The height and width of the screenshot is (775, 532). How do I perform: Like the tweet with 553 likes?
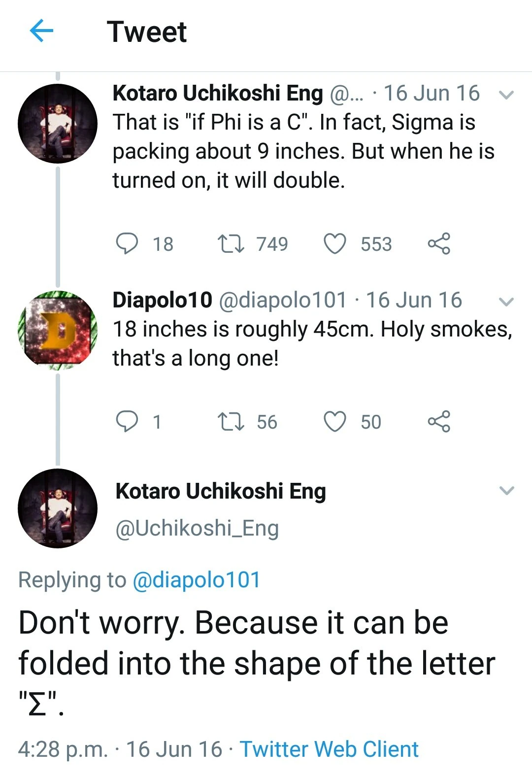(335, 244)
